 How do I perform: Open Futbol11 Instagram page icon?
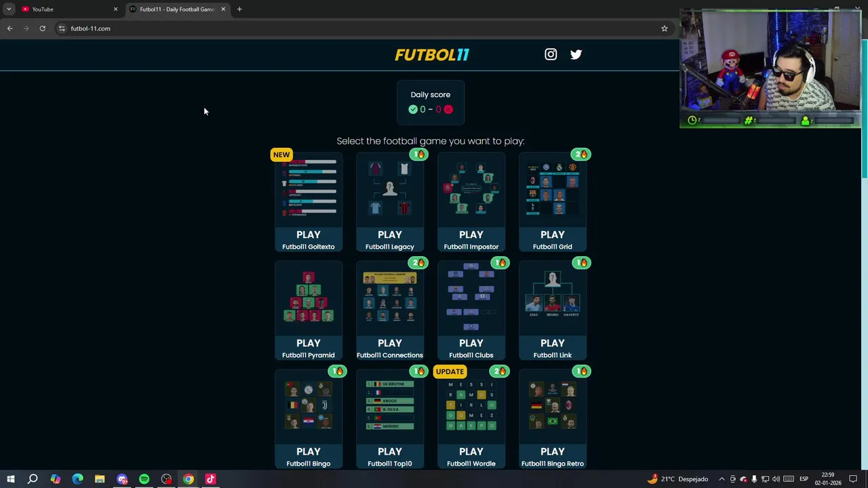tap(551, 54)
